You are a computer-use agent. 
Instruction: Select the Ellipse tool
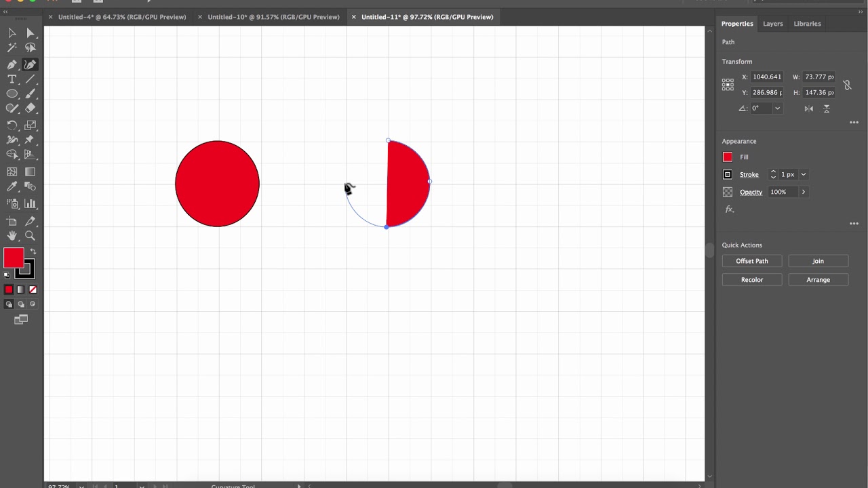12,94
